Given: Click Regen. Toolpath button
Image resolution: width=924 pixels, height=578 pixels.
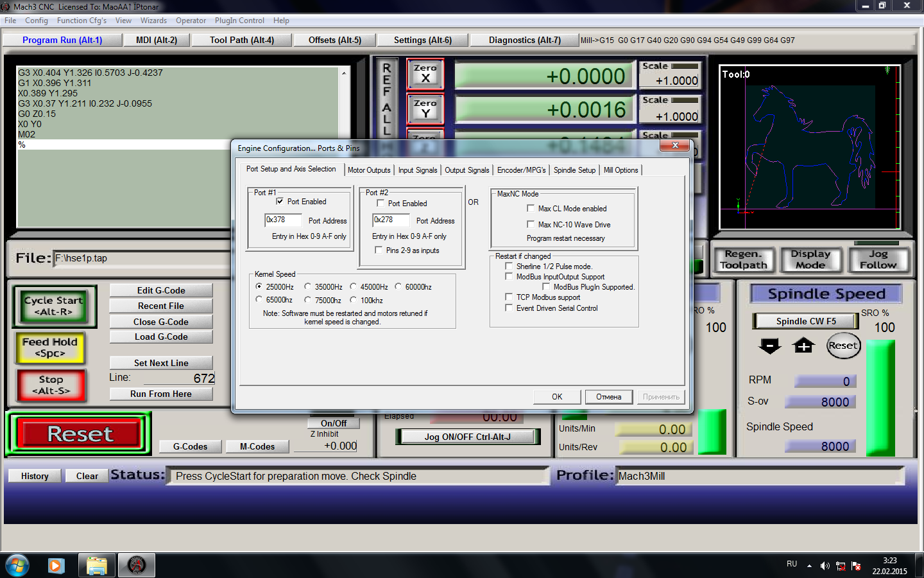Looking at the screenshot, I should (744, 259).
